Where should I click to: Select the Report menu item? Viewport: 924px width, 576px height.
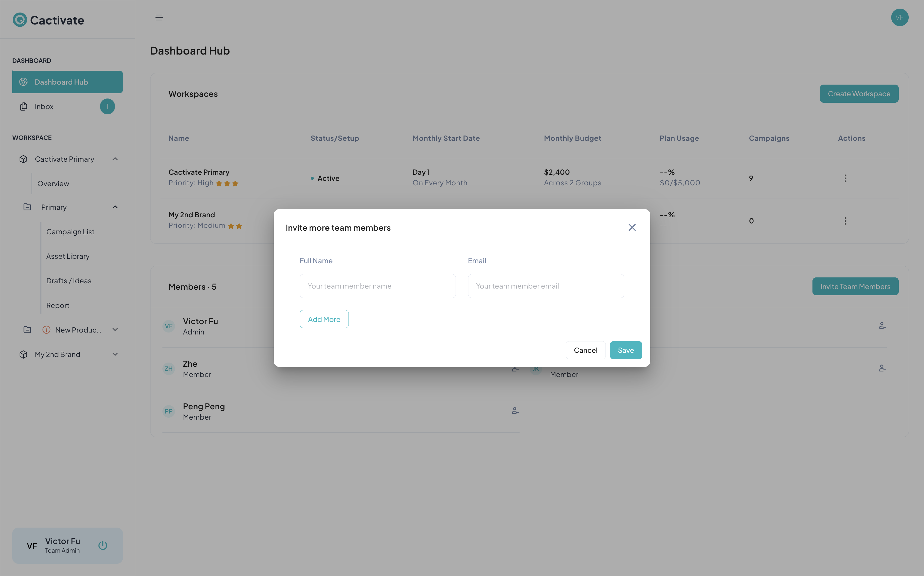(x=58, y=305)
